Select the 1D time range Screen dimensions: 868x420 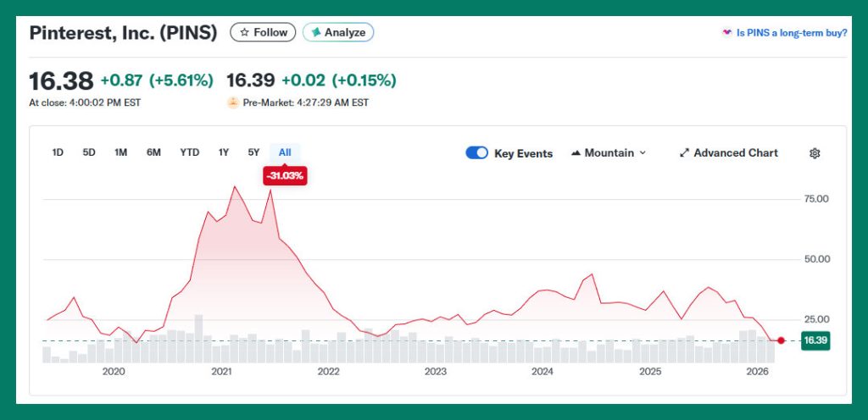58,152
